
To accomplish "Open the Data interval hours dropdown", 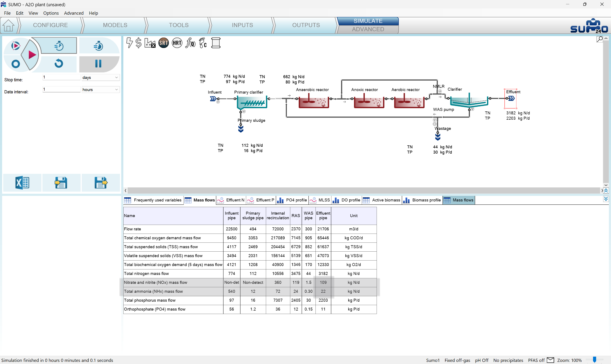I will click(100, 90).
